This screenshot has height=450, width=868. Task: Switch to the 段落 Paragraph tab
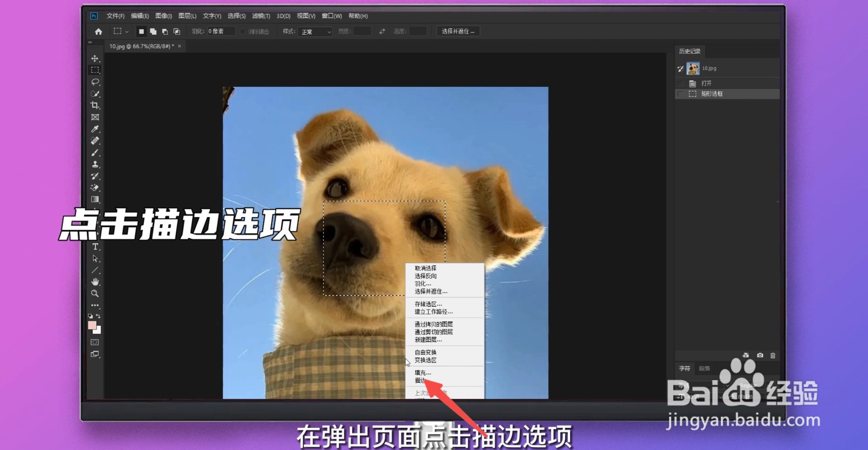[x=704, y=368]
